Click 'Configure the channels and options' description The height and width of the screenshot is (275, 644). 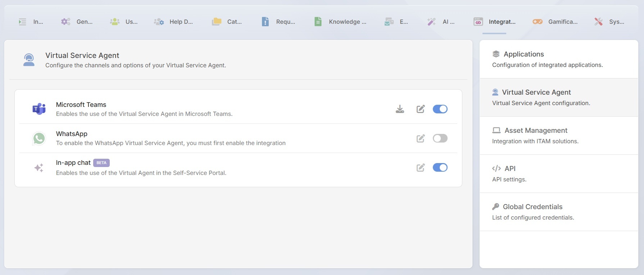pos(136,65)
